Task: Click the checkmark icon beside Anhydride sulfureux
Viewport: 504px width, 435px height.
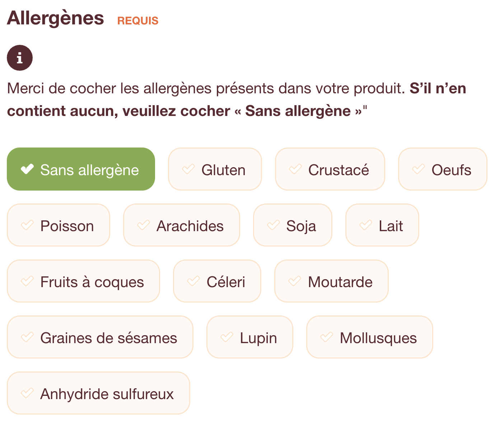Action: (x=27, y=393)
